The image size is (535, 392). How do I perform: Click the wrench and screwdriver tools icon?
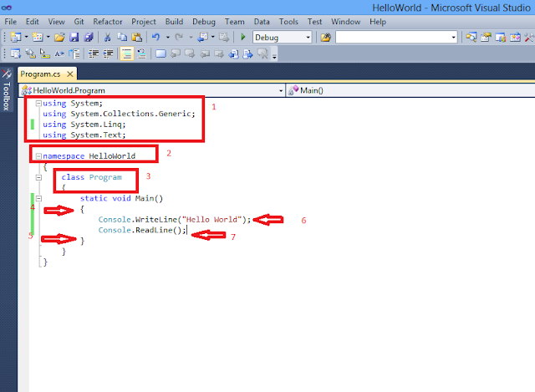click(529, 37)
